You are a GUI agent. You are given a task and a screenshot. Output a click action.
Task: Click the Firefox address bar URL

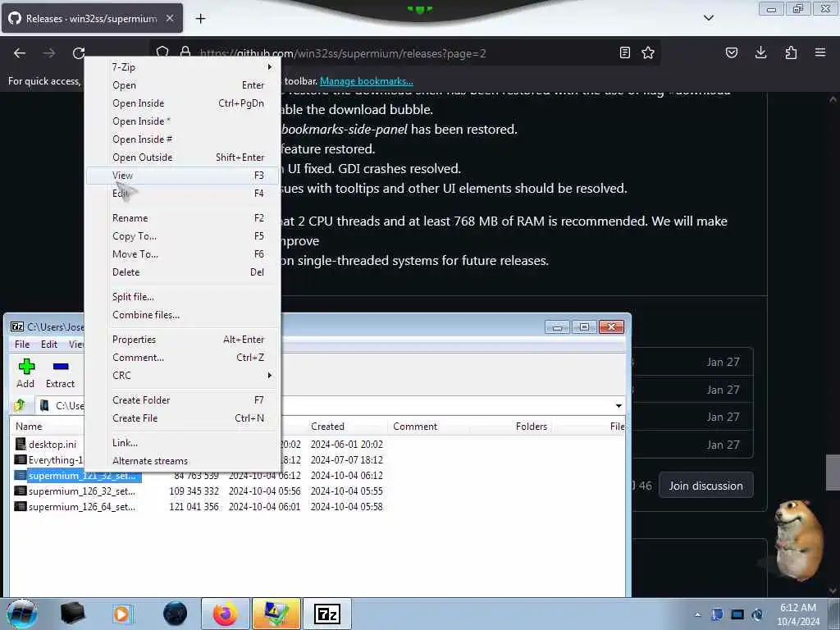coord(343,53)
